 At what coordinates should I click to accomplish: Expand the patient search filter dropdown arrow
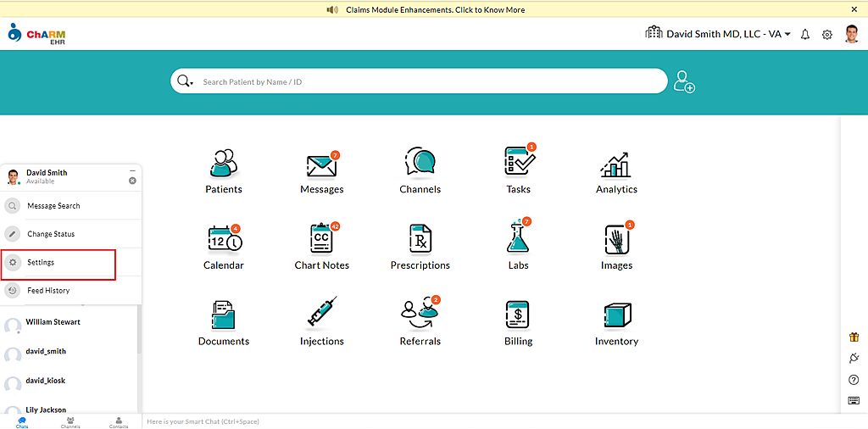pyautogui.click(x=192, y=83)
